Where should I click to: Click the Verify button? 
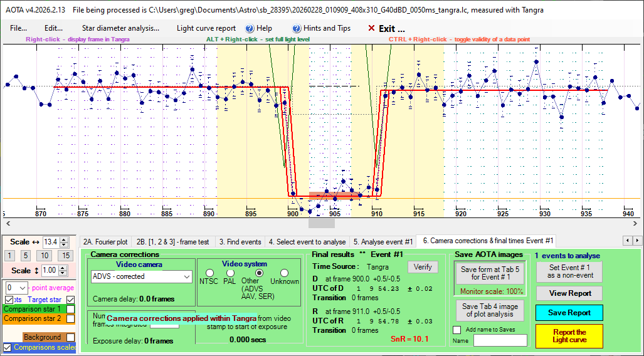click(x=423, y=267)
